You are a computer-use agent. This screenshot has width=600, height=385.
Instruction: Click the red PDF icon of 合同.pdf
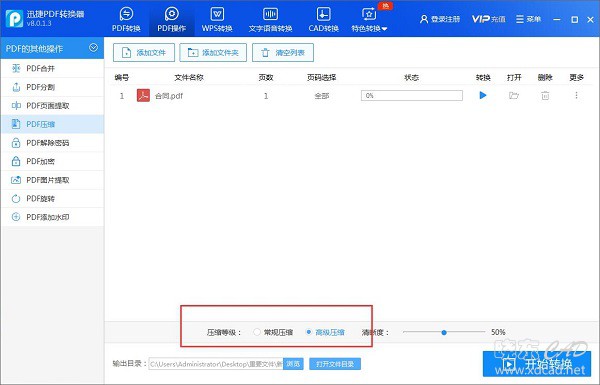coord(143,95)
